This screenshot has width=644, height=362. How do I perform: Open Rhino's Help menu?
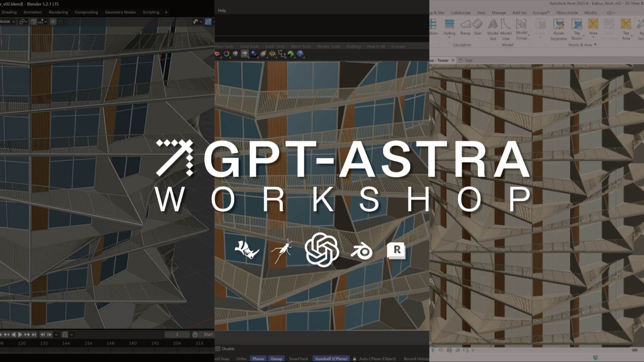tap(222, 10)
